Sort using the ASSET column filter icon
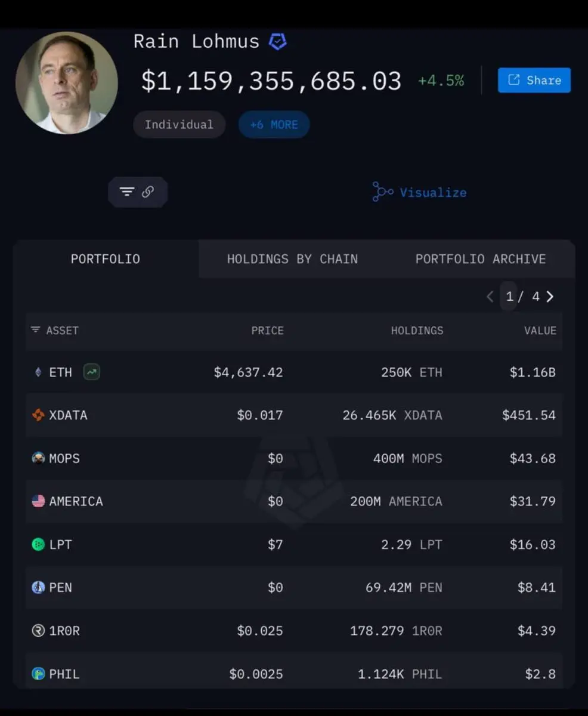 pos(36,330)
